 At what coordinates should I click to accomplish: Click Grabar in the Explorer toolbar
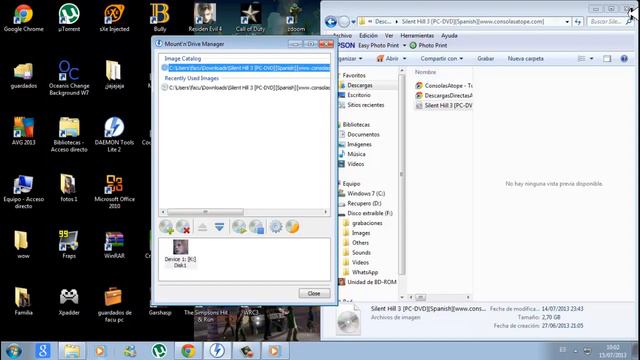coord(485,59)
